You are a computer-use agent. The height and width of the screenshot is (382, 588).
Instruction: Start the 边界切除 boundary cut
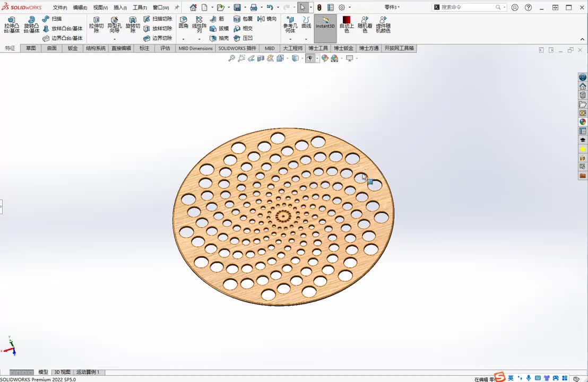click(x=158, y=38)
